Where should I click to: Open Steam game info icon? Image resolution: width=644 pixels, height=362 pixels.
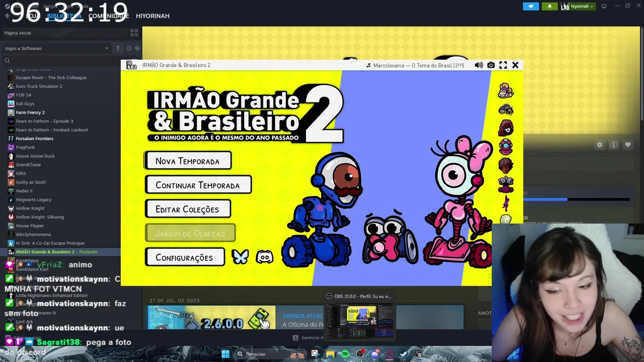(x=614, y=145)
